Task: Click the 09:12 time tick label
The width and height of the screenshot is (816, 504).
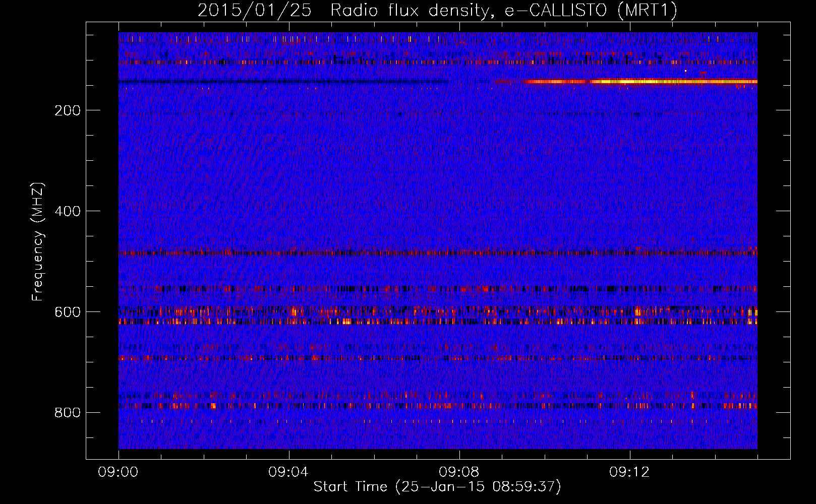Action: point(629,472)
